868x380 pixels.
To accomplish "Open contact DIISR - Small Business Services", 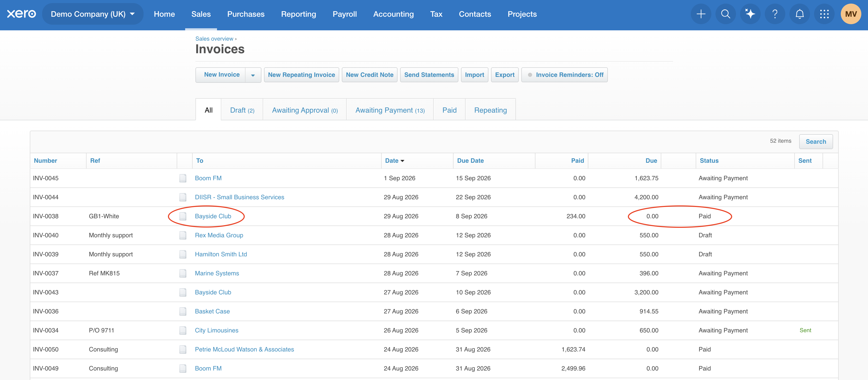I will 239,197.
